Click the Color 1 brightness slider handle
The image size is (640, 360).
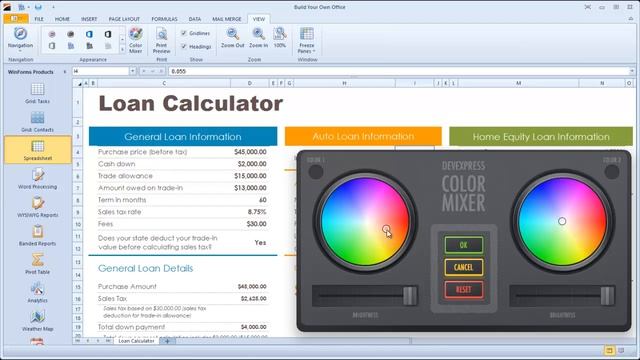[410, 296]
